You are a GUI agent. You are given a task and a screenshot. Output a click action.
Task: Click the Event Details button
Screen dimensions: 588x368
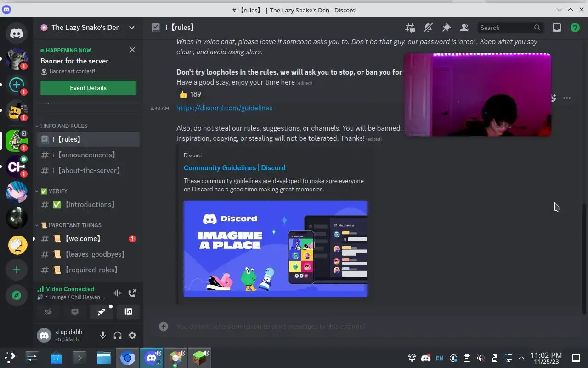[x=88, y=88]
